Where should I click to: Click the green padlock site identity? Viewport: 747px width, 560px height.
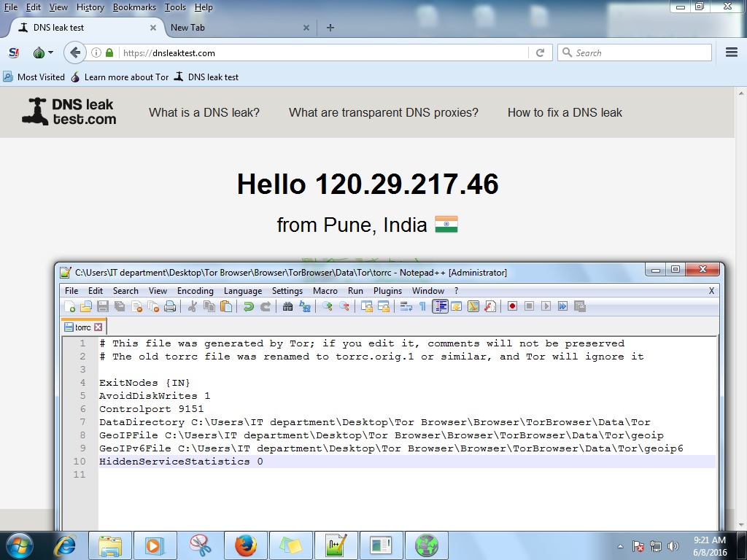(109, 52)
